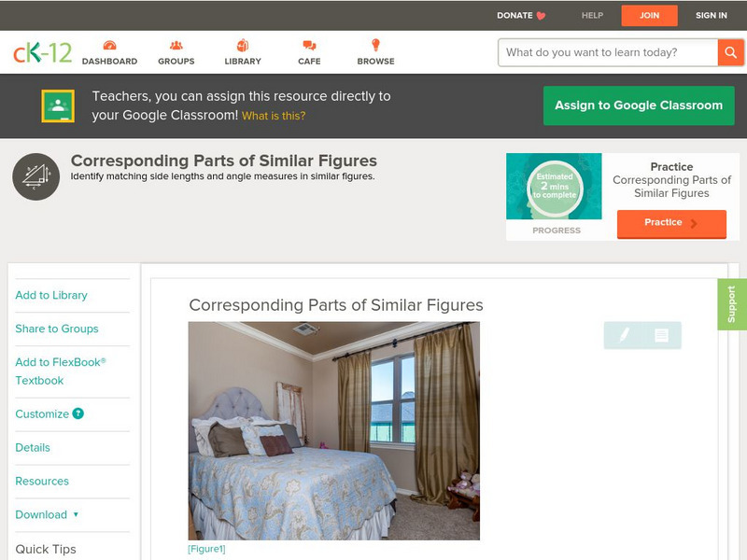Expand the Download dropdown arrow
747x560 pixels.
tap(76, 514)
